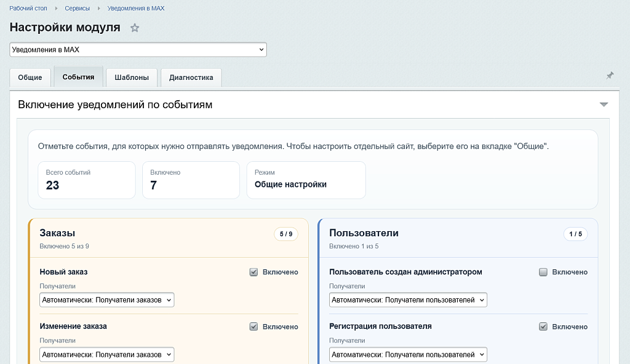Click the 5 / 9 orders counter badge
630x364 pixels.
(286, 234)
